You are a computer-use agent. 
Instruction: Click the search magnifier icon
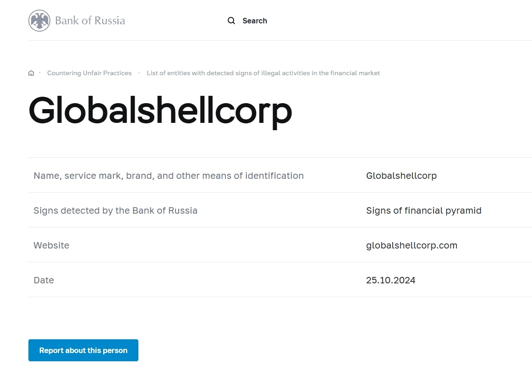[231, 21]
